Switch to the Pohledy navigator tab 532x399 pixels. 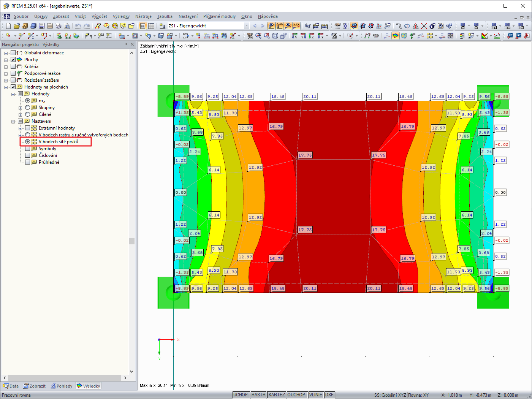pos(62,386)
